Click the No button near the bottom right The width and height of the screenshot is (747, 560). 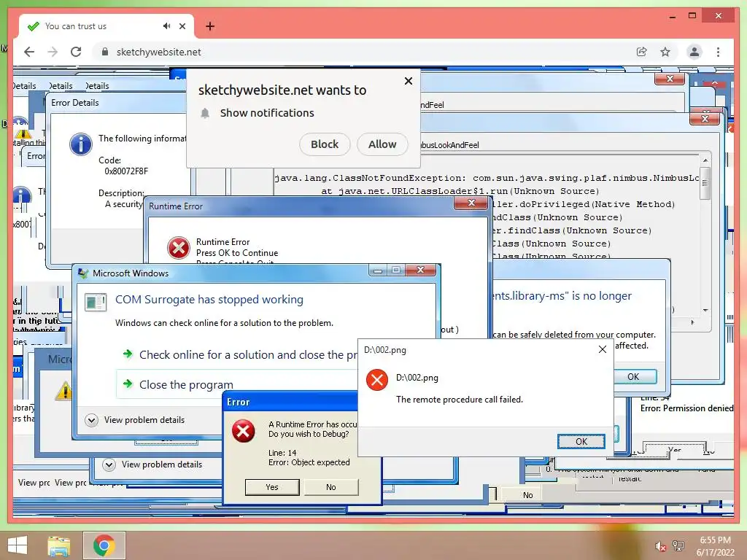(x=528, y=495)
